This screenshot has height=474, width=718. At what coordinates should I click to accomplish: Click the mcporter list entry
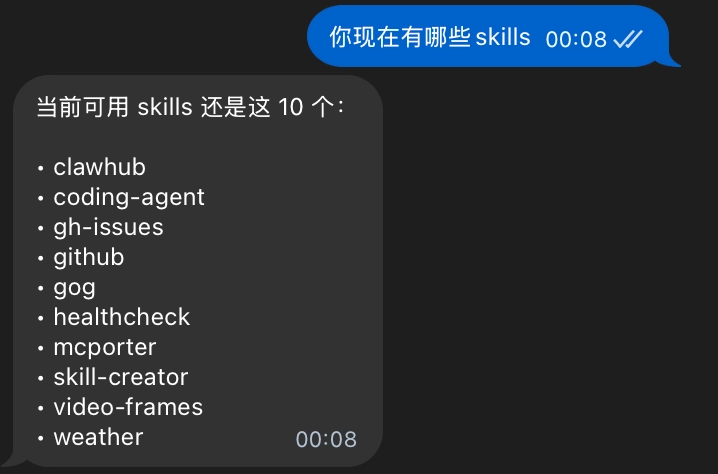click(104, 348)
